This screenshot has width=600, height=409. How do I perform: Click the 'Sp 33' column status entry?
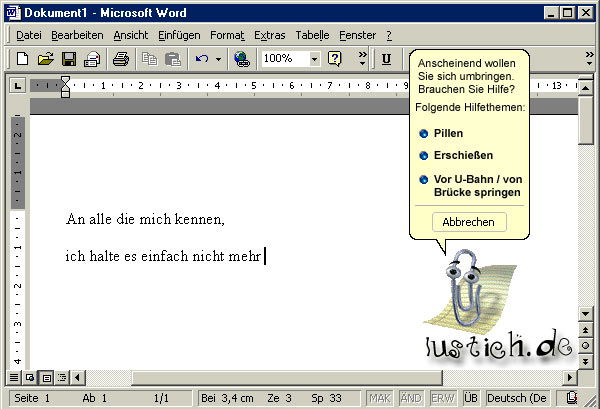click(x=326, y=398)
